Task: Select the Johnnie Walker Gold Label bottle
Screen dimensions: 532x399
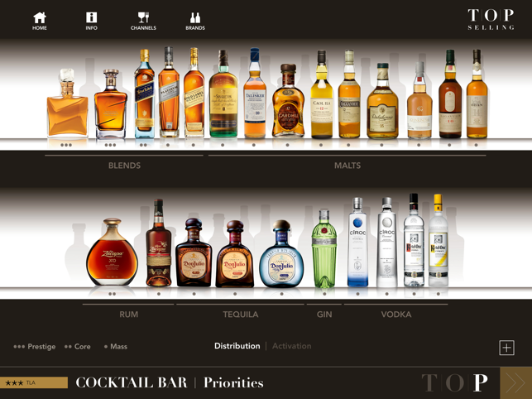Action: tap(194, 93)
